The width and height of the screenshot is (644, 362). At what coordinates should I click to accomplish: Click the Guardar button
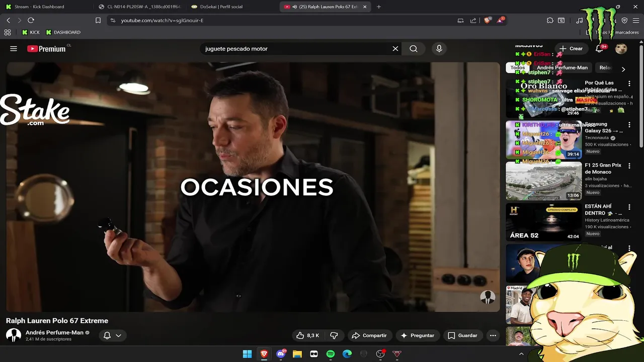(x=462, y=335)
